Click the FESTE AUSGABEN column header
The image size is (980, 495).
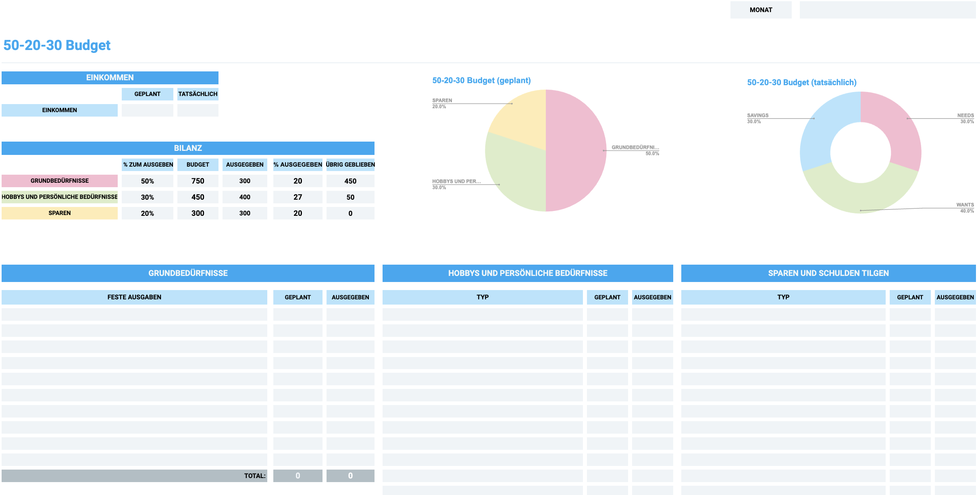click(134, 297)
